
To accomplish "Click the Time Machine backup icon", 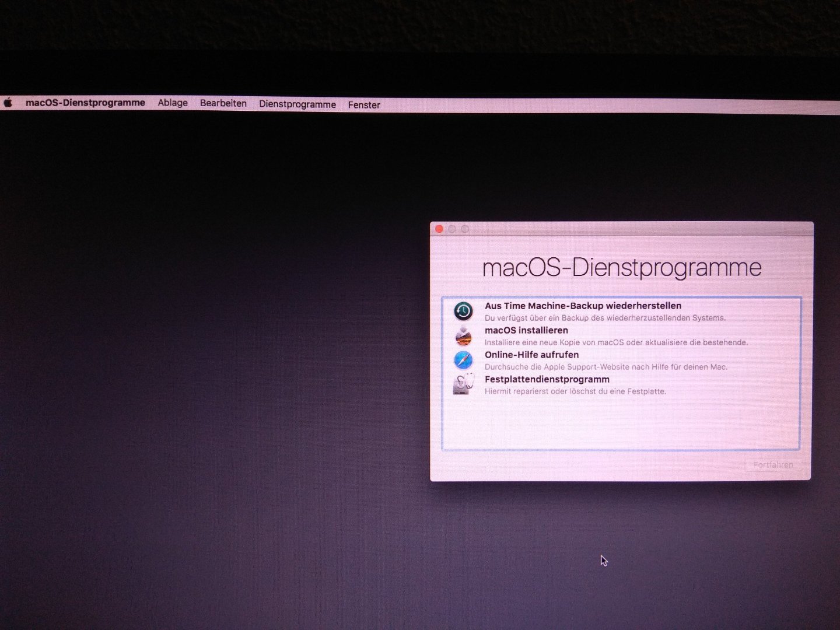I will 463,311.
